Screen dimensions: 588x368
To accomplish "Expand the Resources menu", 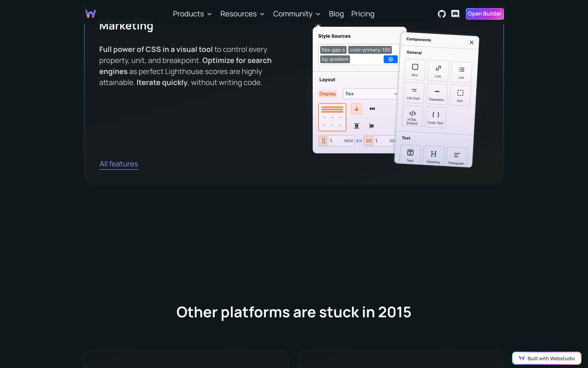I will click(x=242, y=14).
